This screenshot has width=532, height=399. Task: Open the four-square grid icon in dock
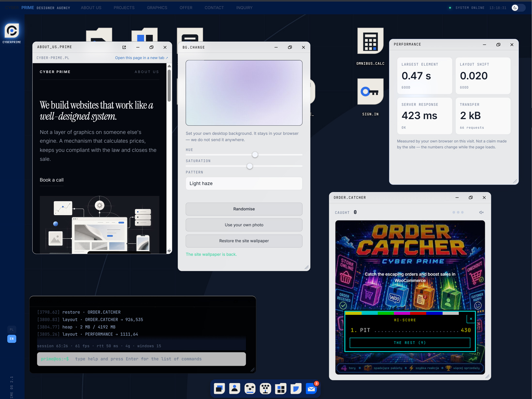[281, 388]
